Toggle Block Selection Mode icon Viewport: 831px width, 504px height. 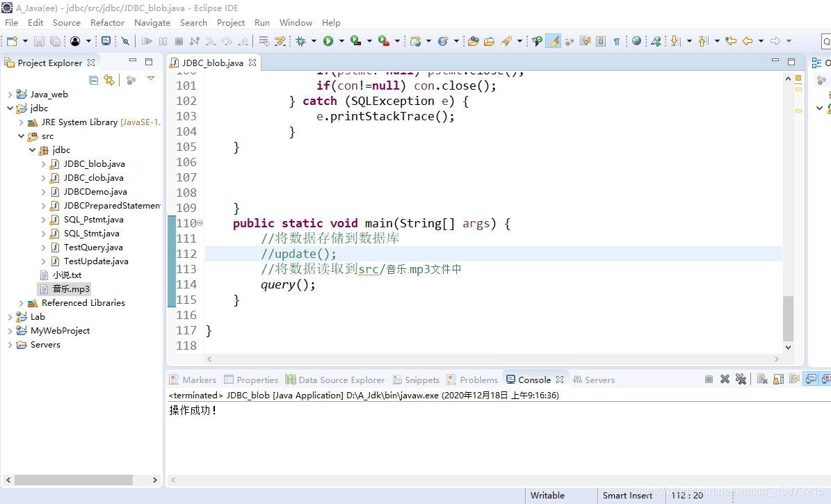pos(601,41)
